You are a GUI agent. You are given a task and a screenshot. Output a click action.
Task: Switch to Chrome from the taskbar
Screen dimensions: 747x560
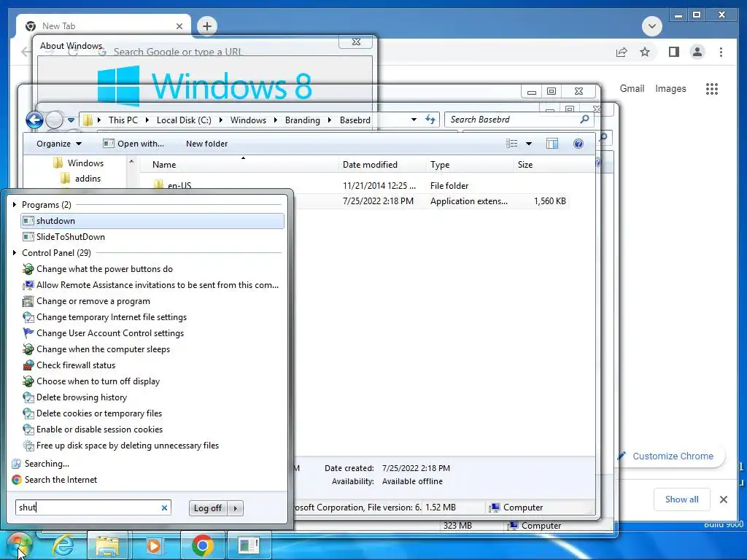tap(203, 545)
